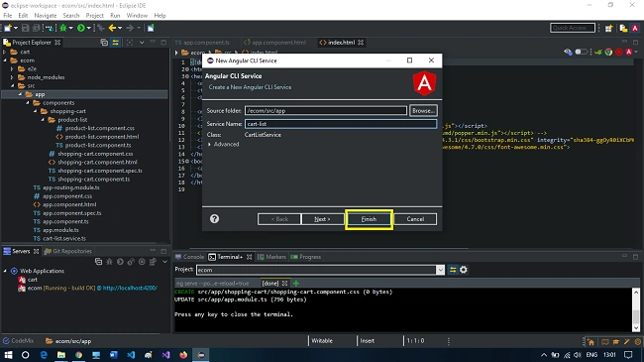
Task: Toggle the switch in the editor toolbar
Action: [581, 52]
